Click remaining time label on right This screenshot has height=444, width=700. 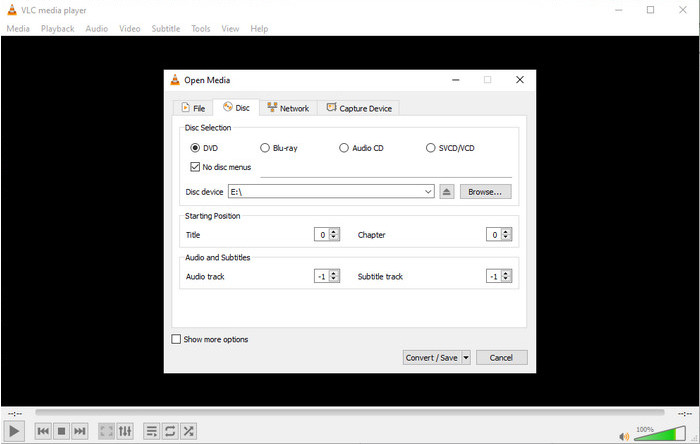[684, 414]
